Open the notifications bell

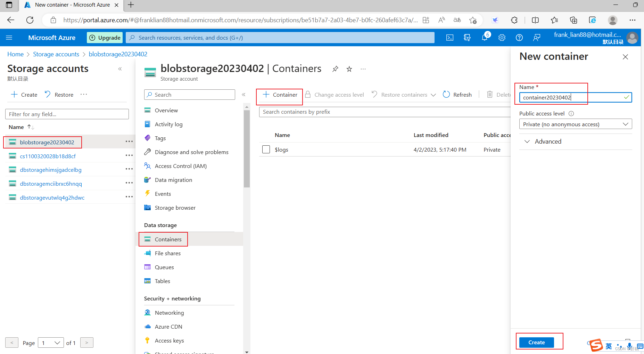(x=485, y=38)
